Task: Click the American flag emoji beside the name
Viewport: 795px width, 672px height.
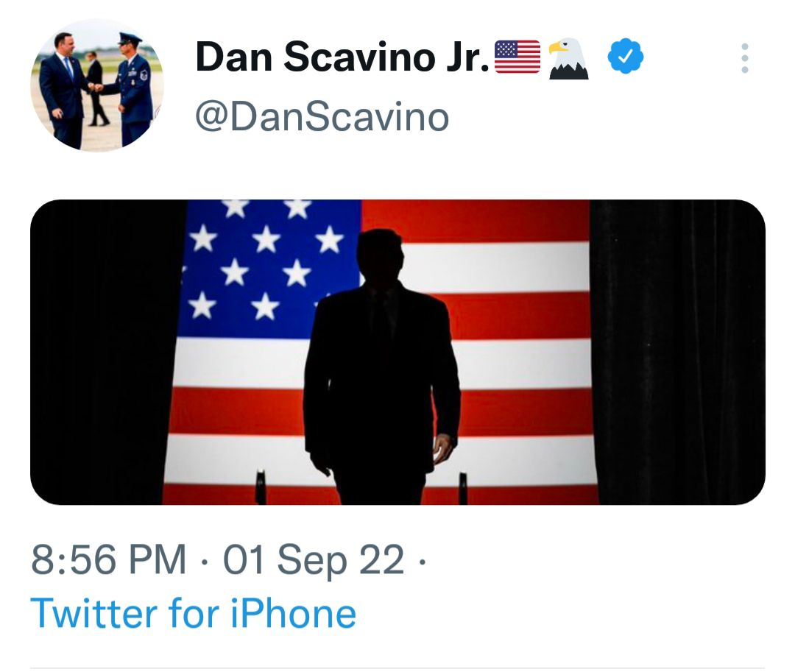Action: (x=517, y=57)
